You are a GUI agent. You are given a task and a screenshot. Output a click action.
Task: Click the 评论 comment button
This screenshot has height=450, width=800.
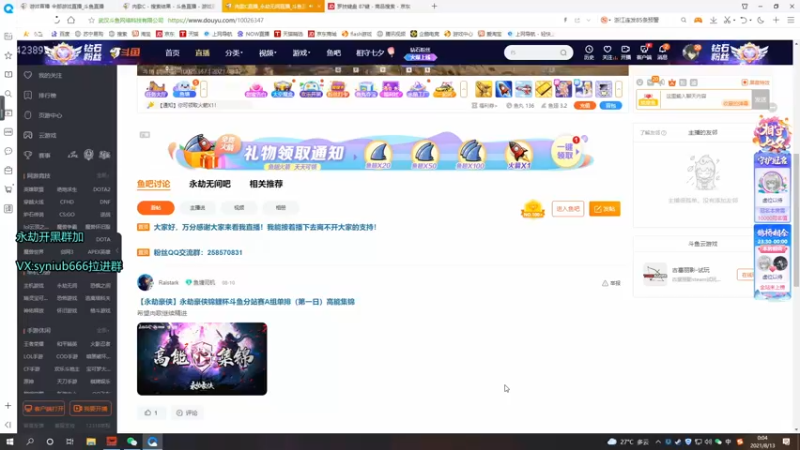tap(187, 413)
